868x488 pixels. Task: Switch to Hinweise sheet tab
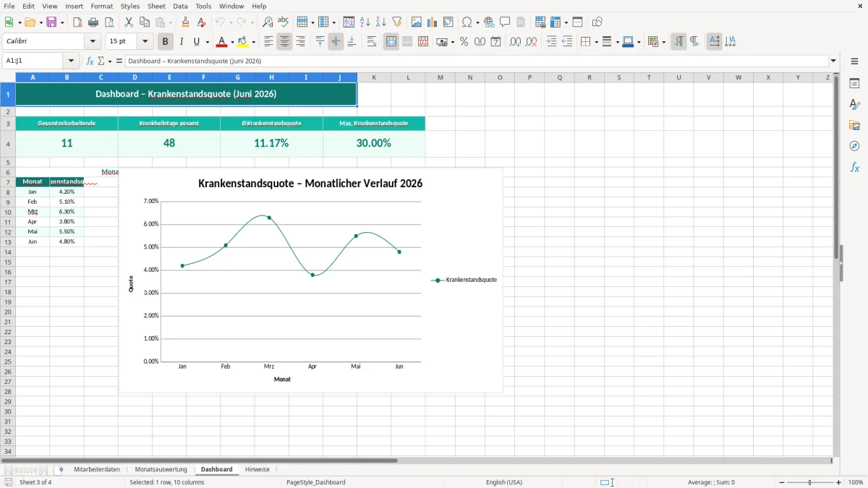(x=258, y=469)
